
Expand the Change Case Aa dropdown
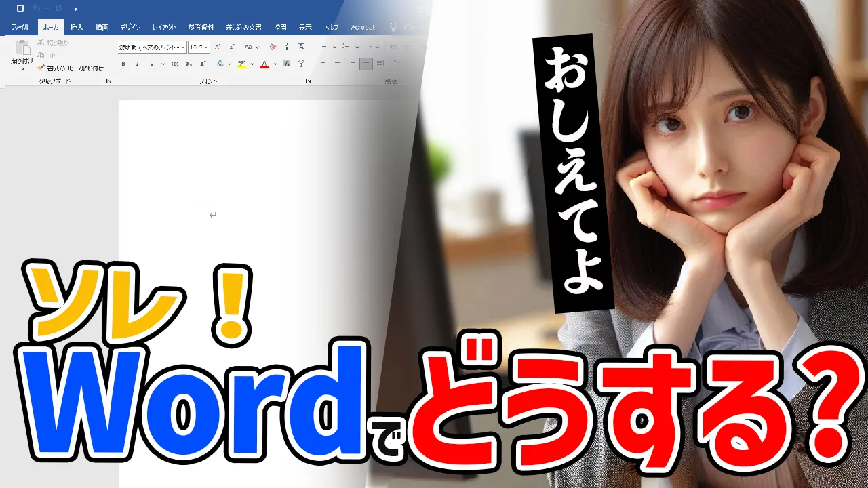point(256,47)
